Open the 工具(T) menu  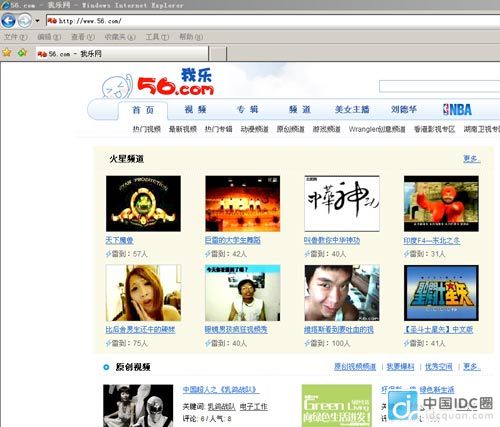(157, 37)
